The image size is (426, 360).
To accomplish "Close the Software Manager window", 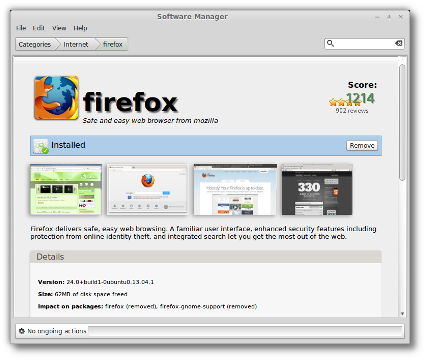I will point(401,17).
